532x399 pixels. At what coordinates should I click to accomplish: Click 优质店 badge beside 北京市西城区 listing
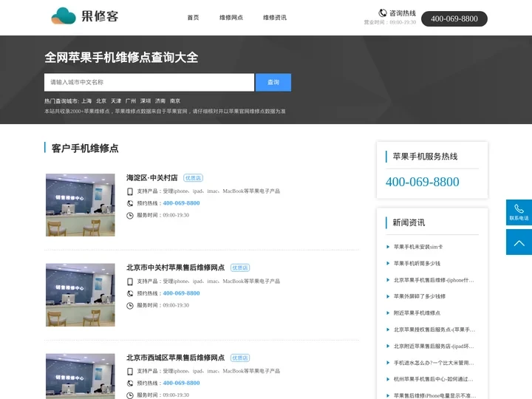240,358
